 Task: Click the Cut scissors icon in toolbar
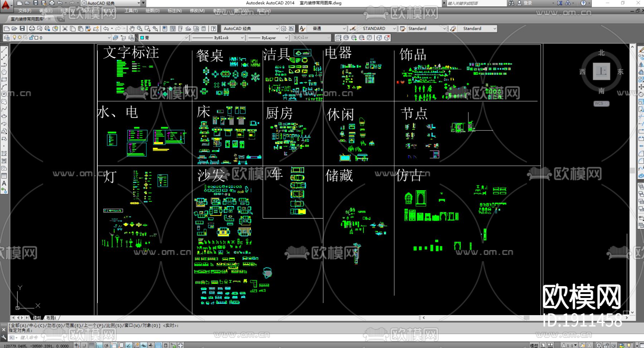point(65,29)
